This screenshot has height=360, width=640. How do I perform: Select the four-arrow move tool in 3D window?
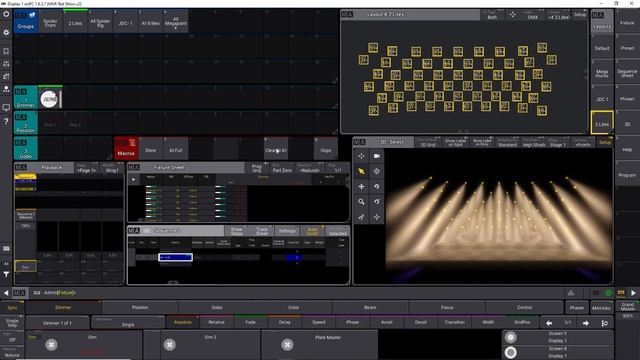point(361,156)
